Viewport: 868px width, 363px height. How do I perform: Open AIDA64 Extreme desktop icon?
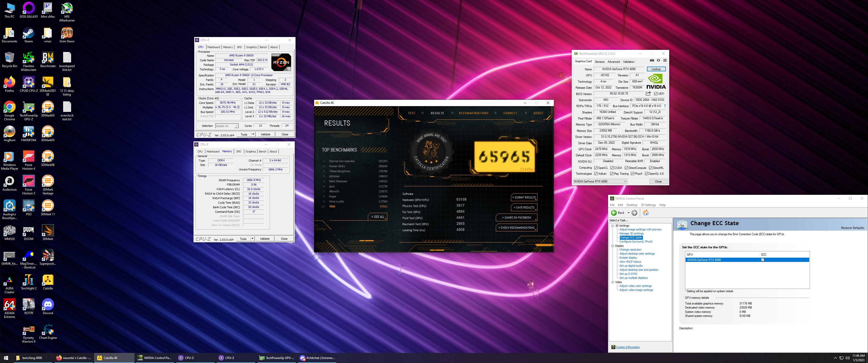point(9,309)
